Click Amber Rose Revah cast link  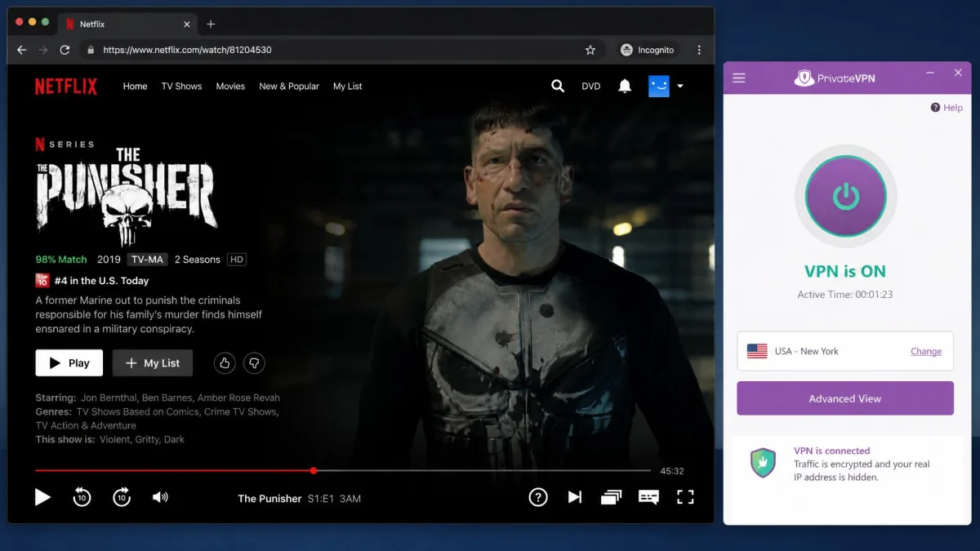tap(238, 398)
